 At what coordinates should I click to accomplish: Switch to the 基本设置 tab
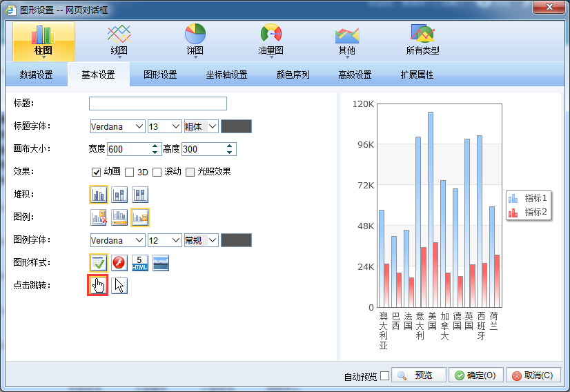98,75
